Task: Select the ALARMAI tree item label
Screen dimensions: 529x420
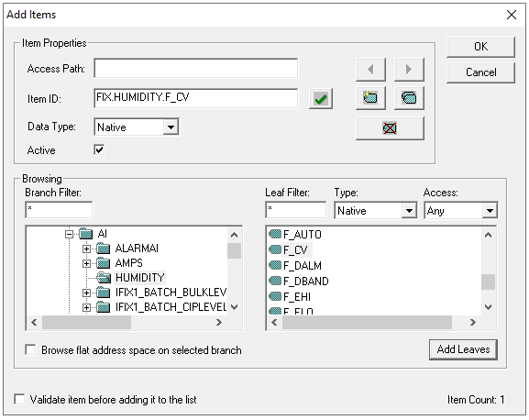Action: pyautogui.click(x=137, y=249)
